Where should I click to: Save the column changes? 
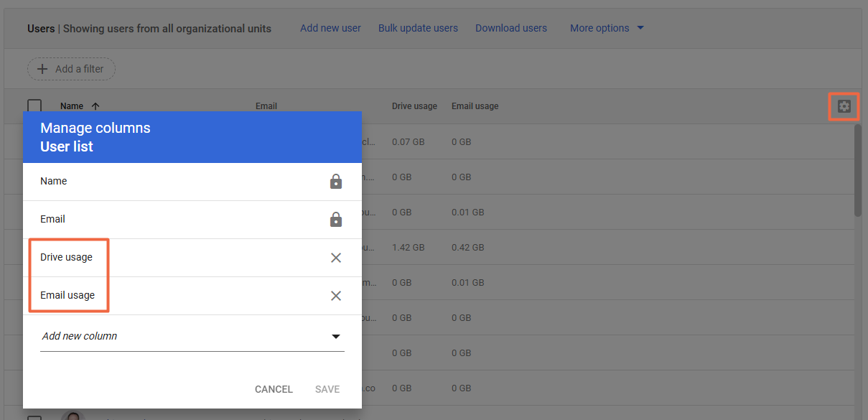point(327,389)
